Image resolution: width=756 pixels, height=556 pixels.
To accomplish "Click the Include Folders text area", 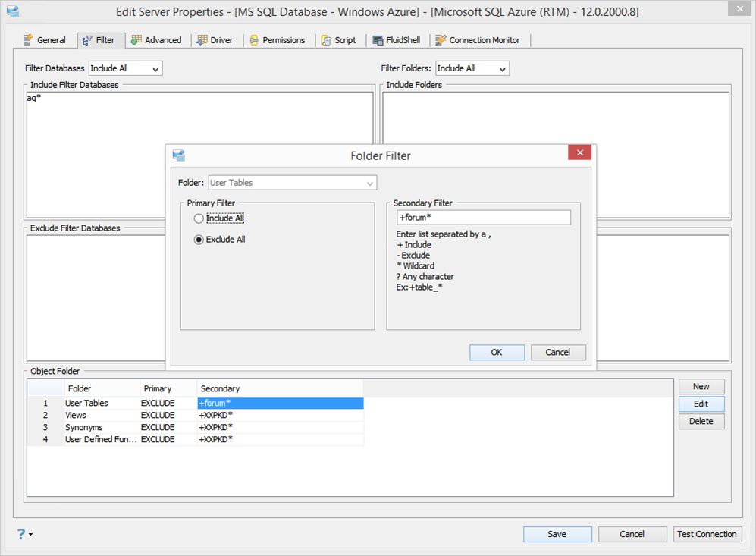I will 556,155.
